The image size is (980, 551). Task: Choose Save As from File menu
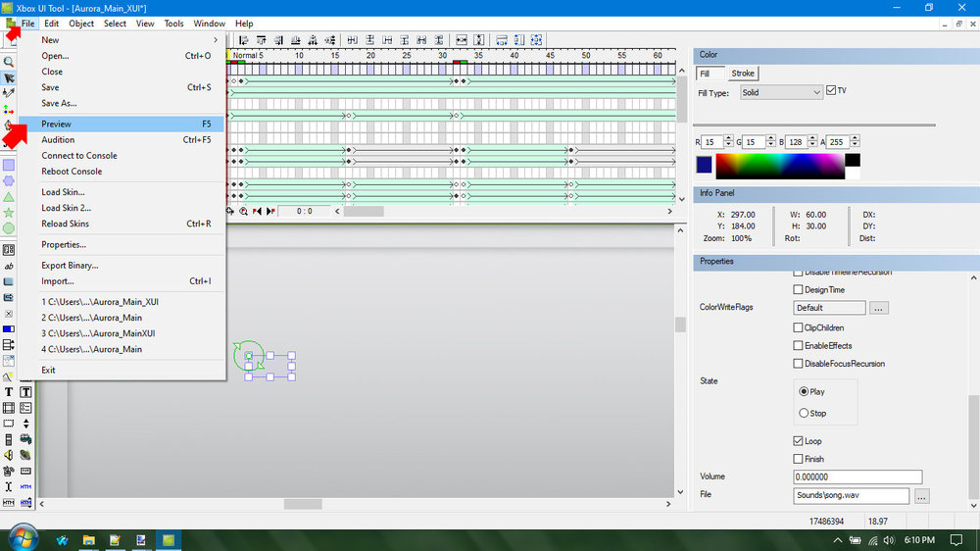click(x=122, y=103)
